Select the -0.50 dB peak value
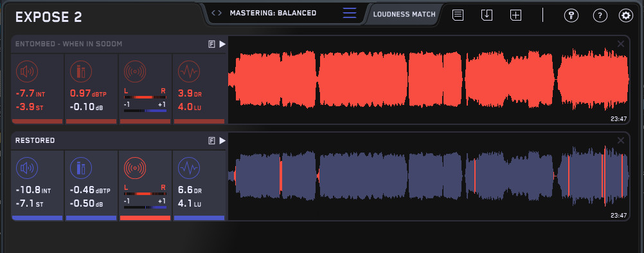 coord(86,203)
